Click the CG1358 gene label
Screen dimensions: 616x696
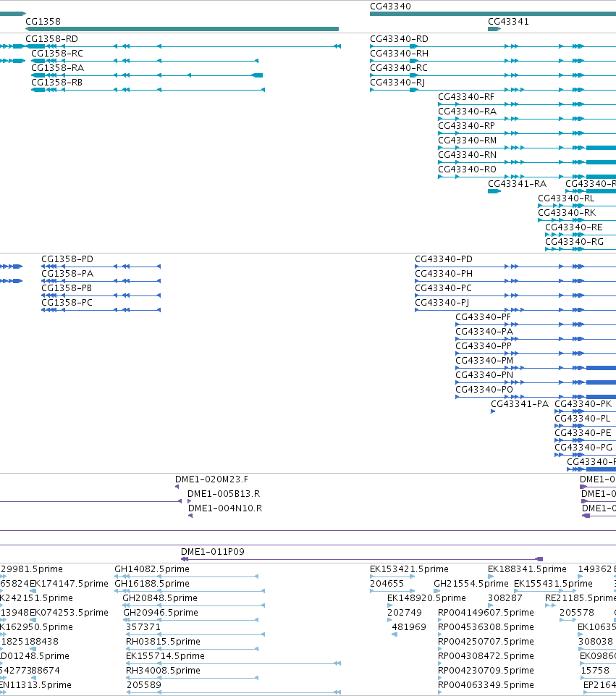pyautogui.click(x=43, y=21)
